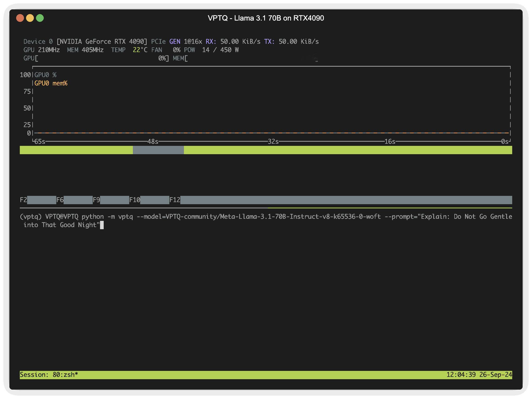Click the 'Device 0' label
The width and height of the screenshot is (532, 399).
click(38, 42)
